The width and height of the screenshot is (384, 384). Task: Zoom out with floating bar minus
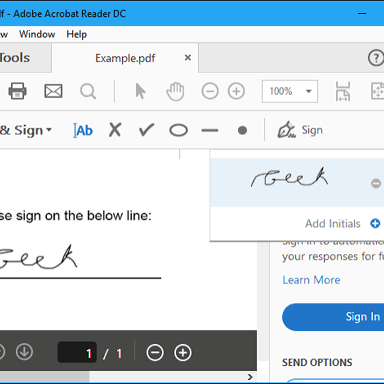click(155, 352)
